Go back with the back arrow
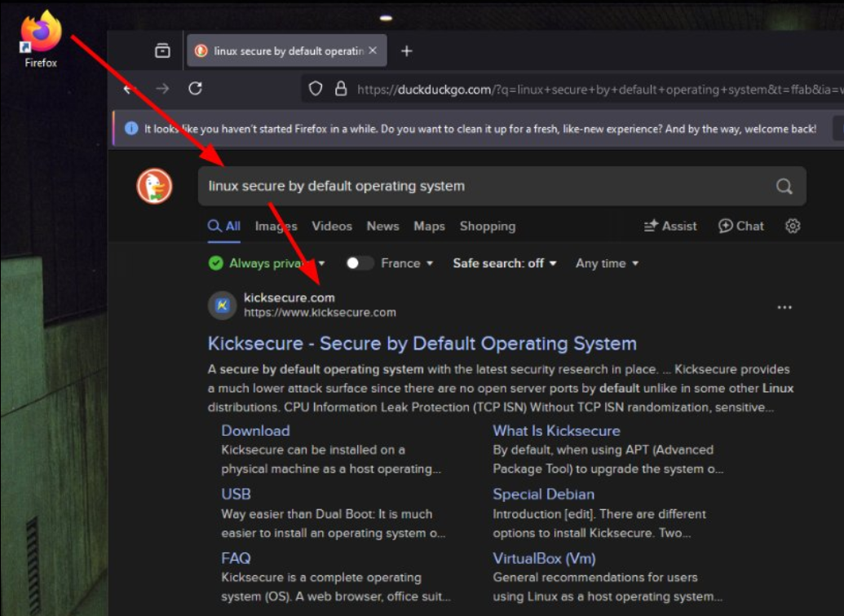 pos(128,89)
